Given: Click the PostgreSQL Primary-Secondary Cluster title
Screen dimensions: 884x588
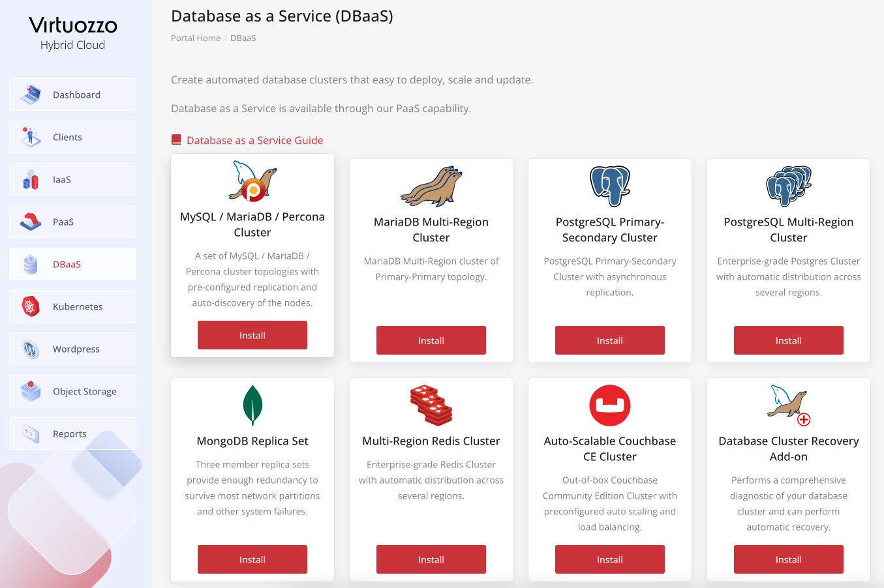Looking at the screenshot, I should [610, 230].
